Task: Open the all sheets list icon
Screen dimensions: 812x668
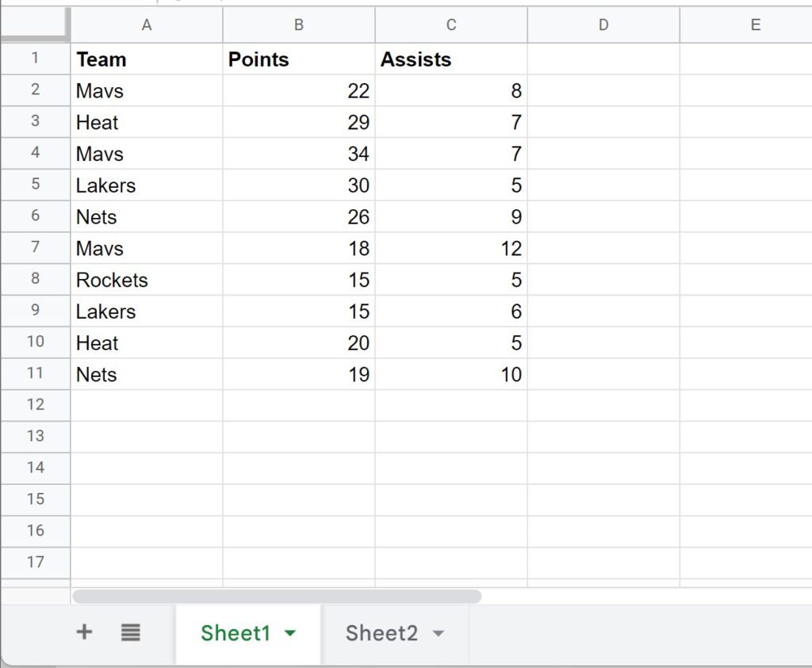Action: point(131,632)
